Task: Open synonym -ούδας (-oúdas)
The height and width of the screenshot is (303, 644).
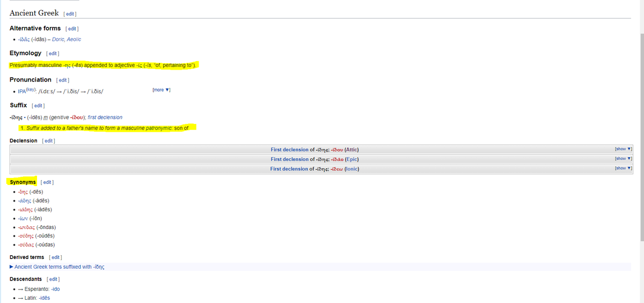Action: (26, 245)
